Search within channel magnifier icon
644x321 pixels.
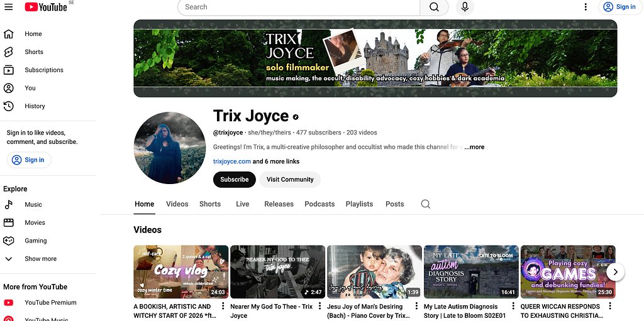pos(426,204)
